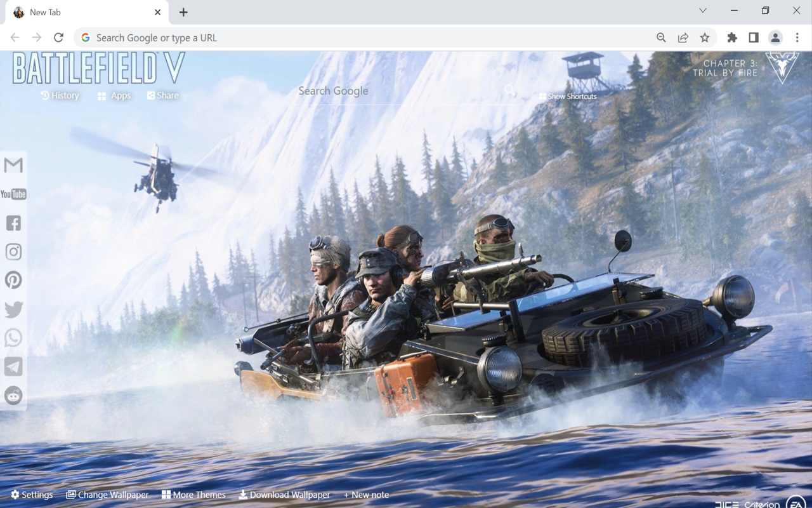Open the tab search dropdown chevron
This screenshot has width=812, height=508.
tap(703, 11)
